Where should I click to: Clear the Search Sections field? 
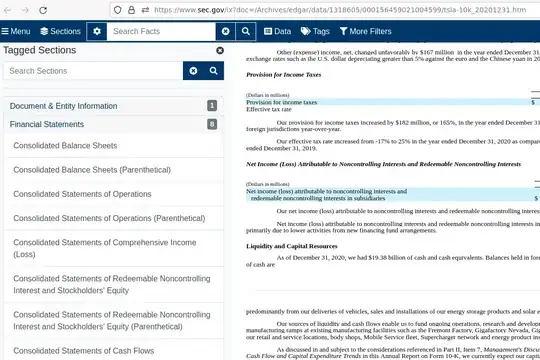coord(193,71)
